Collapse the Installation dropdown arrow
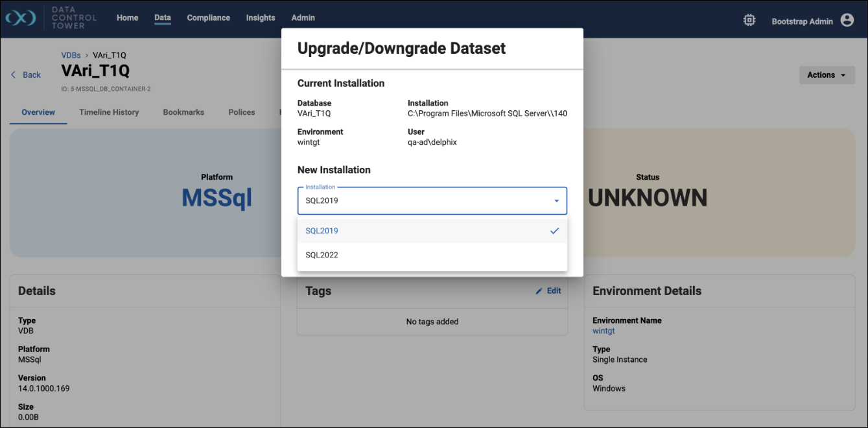 556,201
